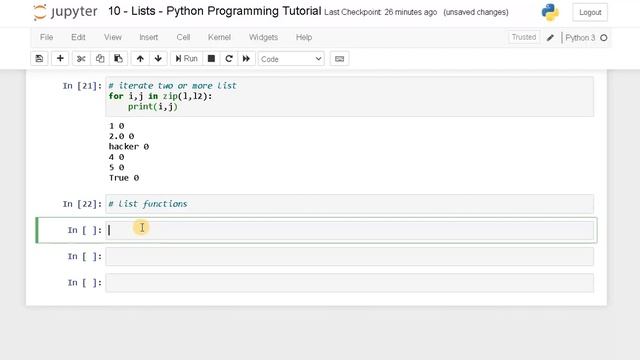Open the Kernel menu
Screen dimensions: 640x360
(x=219, y=37)
